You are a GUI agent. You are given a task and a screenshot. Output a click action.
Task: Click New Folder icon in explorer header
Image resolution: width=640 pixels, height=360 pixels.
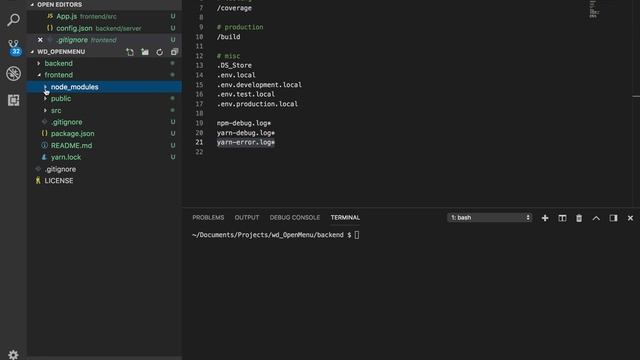(x=145, y=52)
